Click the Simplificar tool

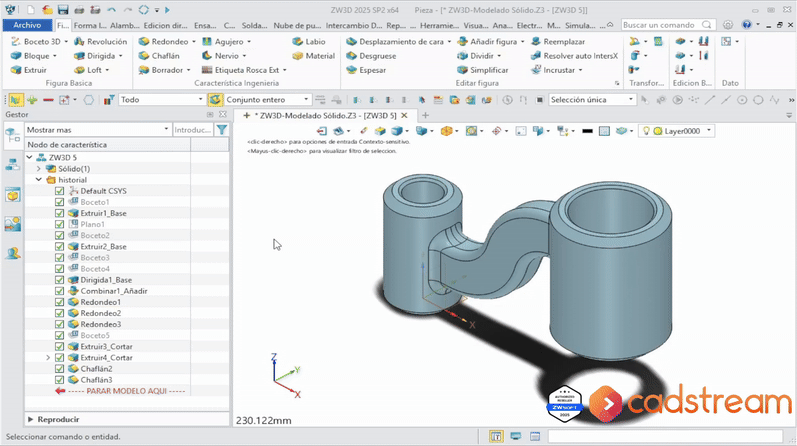click(x=482, y=70)
